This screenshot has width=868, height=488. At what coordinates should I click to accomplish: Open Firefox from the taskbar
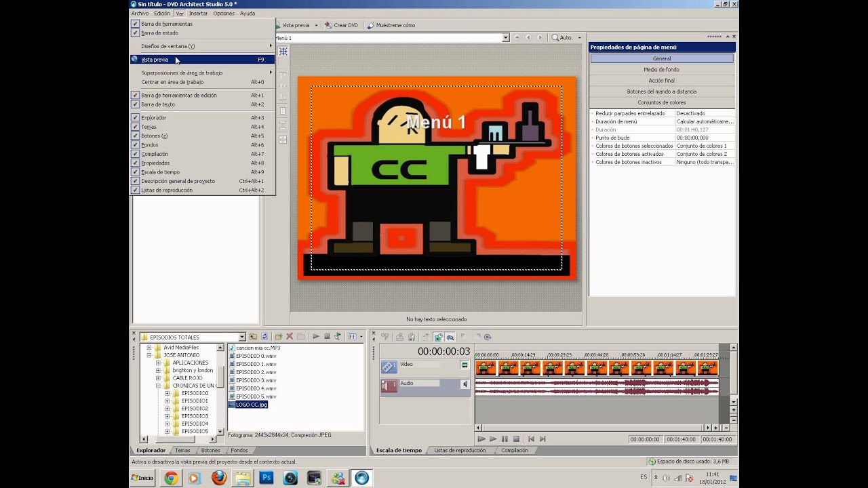pyautogui.click(x=218, y=479)
